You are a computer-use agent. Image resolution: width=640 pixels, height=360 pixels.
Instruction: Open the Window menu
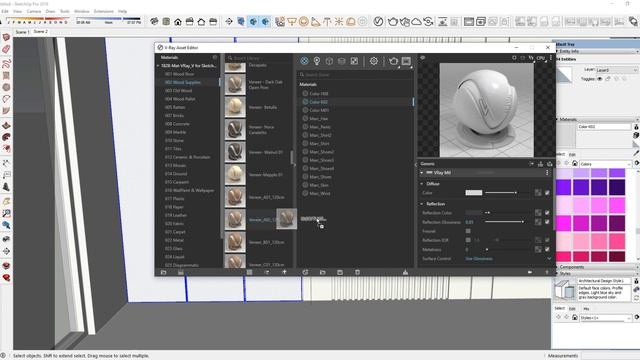pos(82,11)
